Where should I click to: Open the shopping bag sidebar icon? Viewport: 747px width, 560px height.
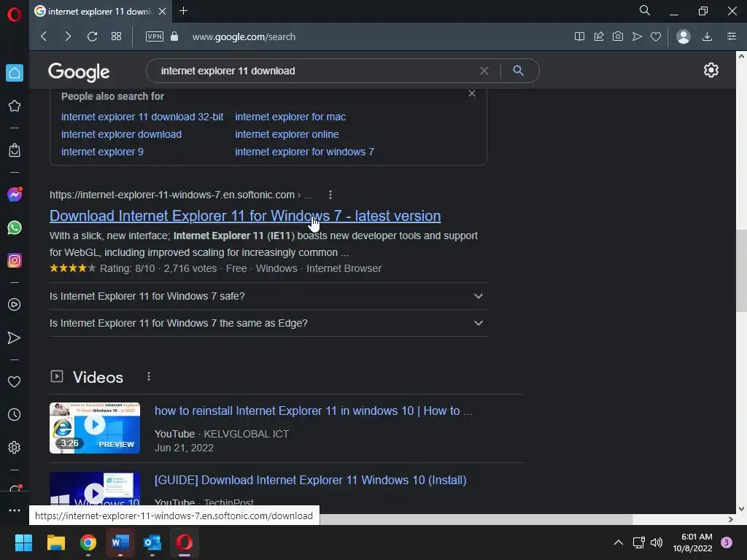click(x=15, y=150)
